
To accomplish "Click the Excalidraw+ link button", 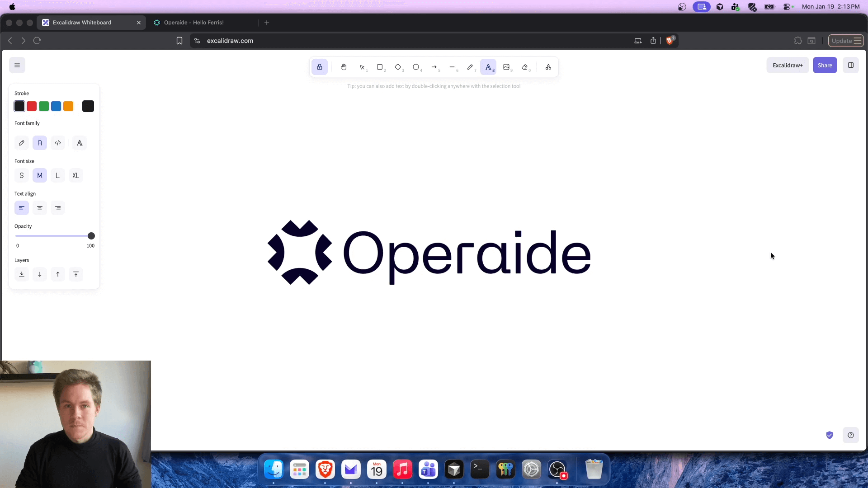I will [x=788, y=65].
